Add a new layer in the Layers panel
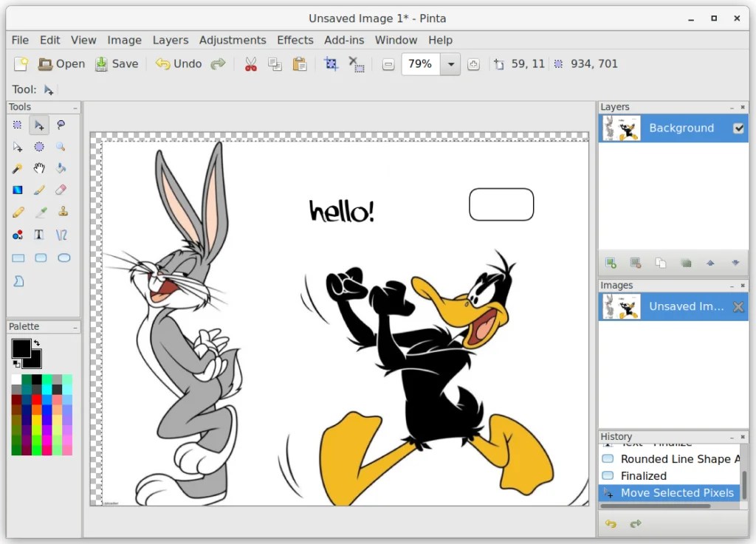 point(610,263)
